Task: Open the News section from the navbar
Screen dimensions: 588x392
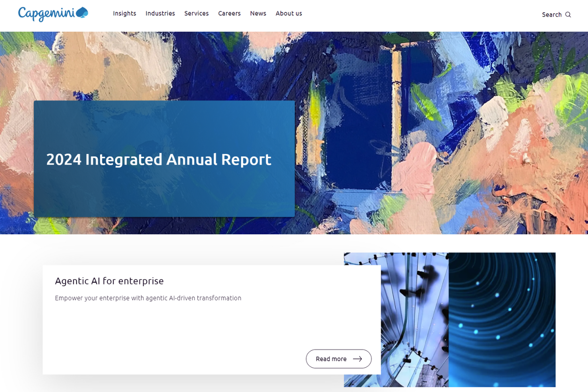Action: coord(258,13)
